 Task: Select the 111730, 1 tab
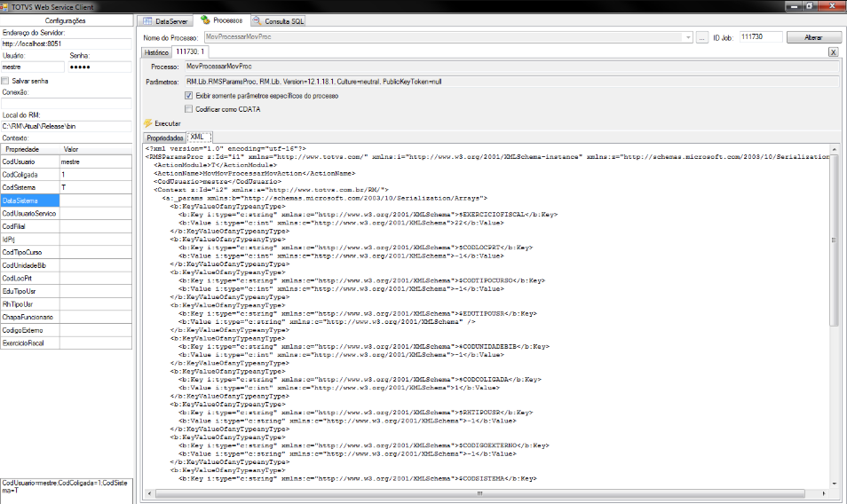click(x=190, y=51)
